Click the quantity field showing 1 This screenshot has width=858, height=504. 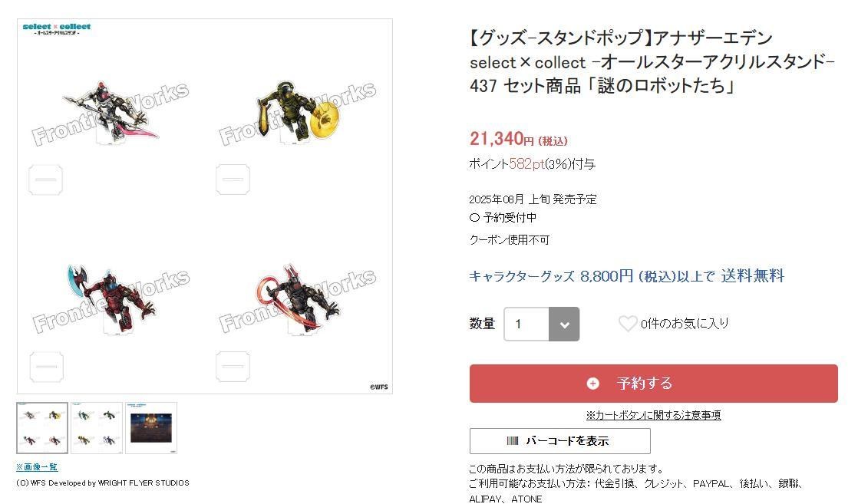[526, 324]
